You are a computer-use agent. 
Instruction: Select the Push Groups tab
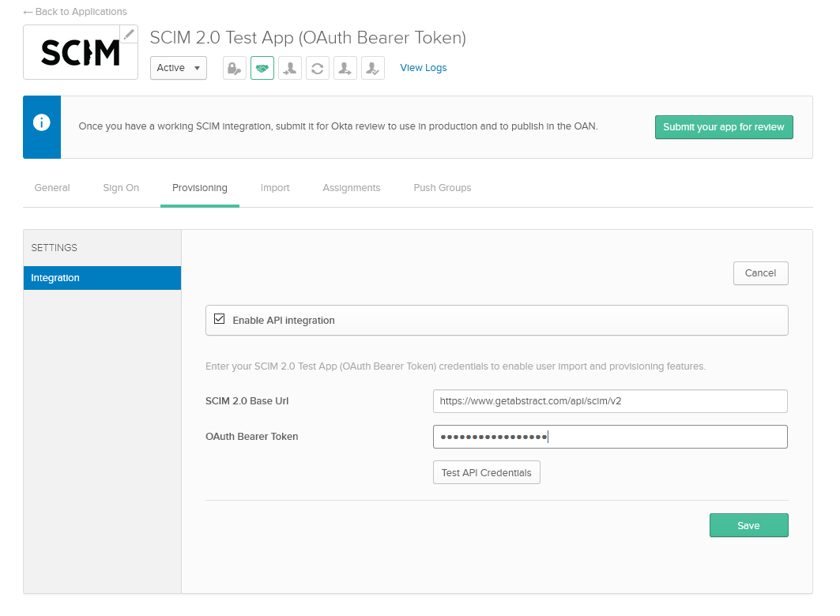[442, 188]
